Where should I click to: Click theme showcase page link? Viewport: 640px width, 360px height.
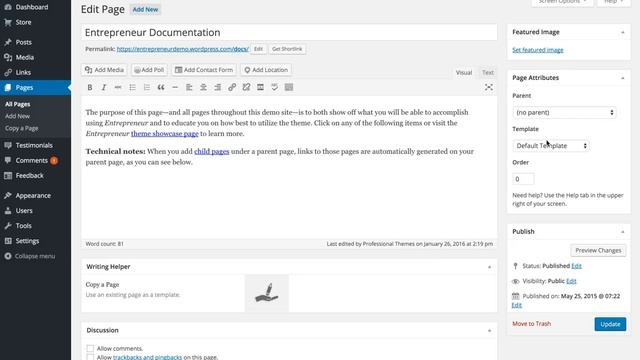[164, 133]
